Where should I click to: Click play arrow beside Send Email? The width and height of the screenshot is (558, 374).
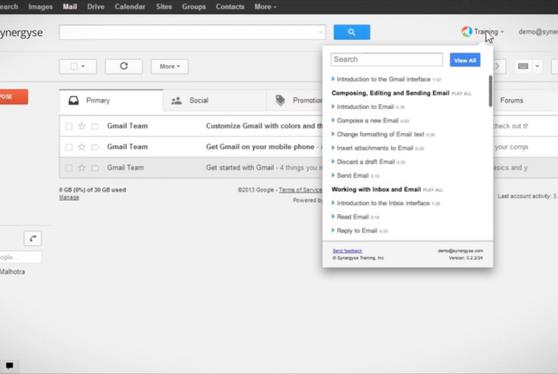tap(333, 175)
